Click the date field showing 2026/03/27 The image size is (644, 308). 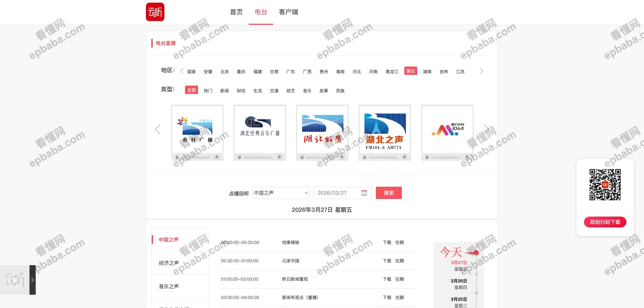pos(342,193)
